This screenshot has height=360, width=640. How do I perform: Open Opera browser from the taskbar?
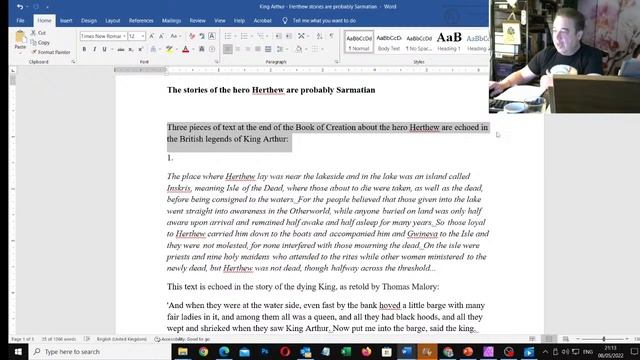point(285,351)
